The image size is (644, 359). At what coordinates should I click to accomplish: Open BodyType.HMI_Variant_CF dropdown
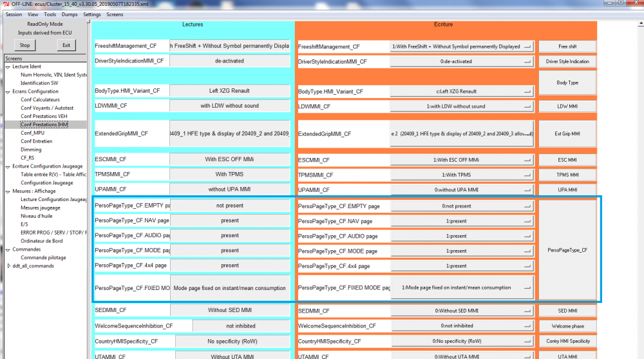462,92
